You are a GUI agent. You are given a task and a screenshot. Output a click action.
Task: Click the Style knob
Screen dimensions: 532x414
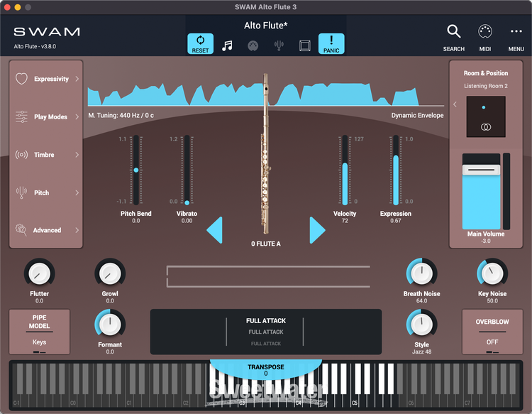point(422,325)
